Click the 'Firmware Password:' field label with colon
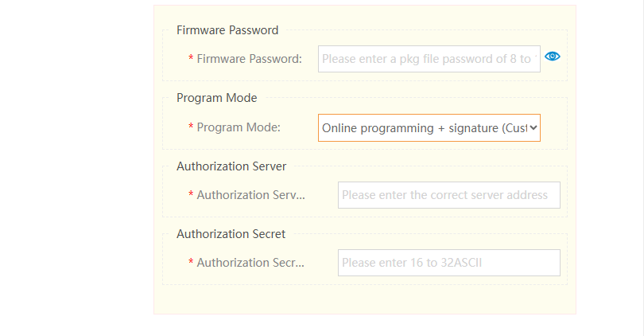This screenshot has width=644, height=336. click(250, 59)
